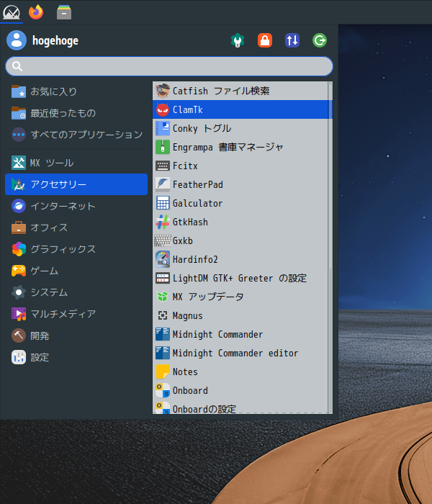Click the hogehoge username label
The height and width of the screenshot is (504, 432).
click(55, 40)
